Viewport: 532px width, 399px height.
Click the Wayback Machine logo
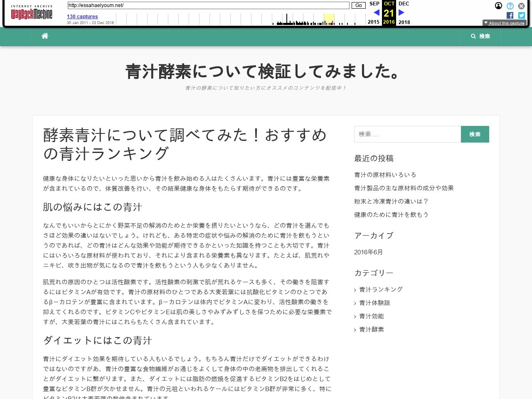[x=32, y=13]
